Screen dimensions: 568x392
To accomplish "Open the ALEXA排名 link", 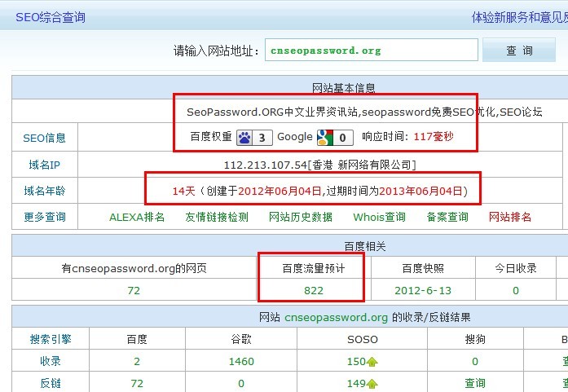I will pyautogui.click(x=137, y=217).
